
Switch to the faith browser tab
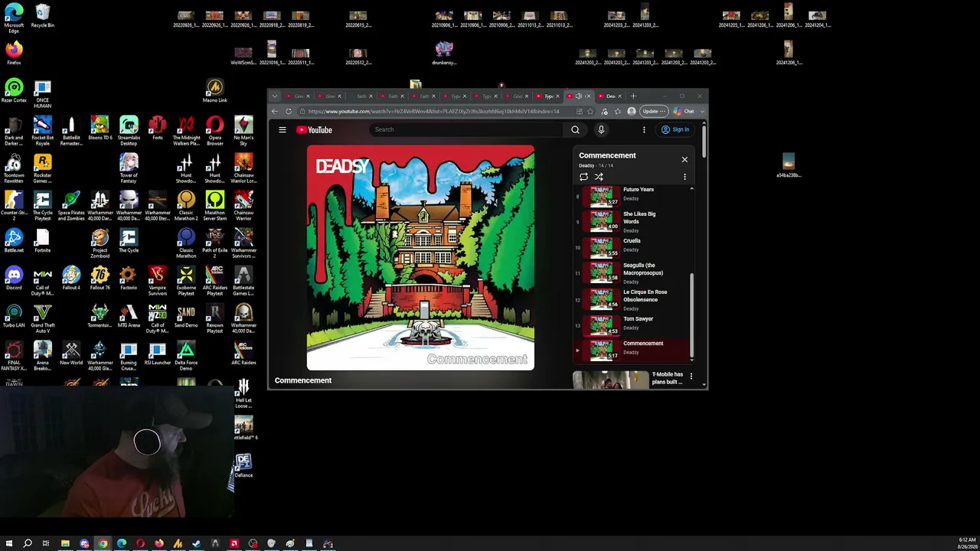(x=361, y=96)
